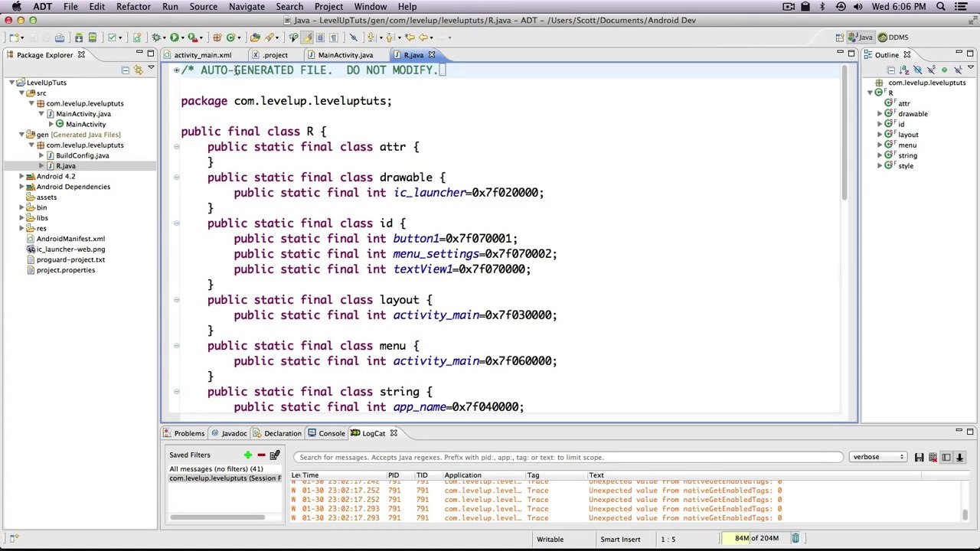Open the verbose log level dropdown

878,457
